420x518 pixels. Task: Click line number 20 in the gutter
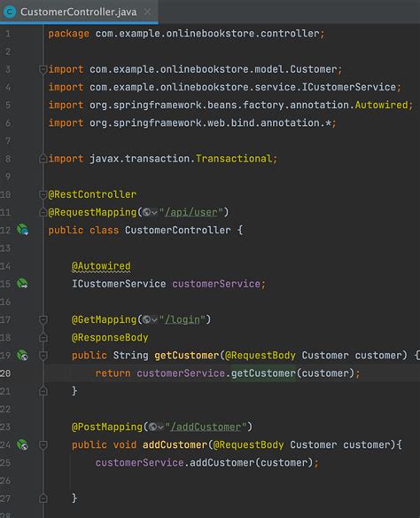point(5,373)
